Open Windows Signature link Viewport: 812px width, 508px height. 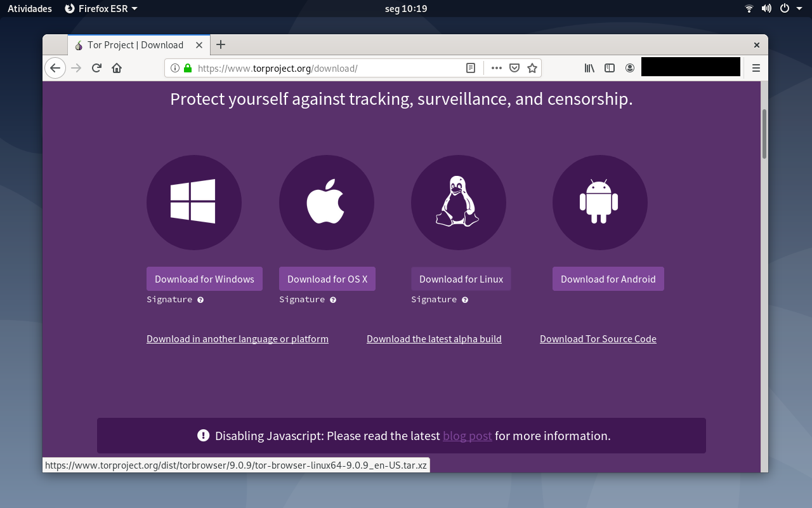point(169,300)
